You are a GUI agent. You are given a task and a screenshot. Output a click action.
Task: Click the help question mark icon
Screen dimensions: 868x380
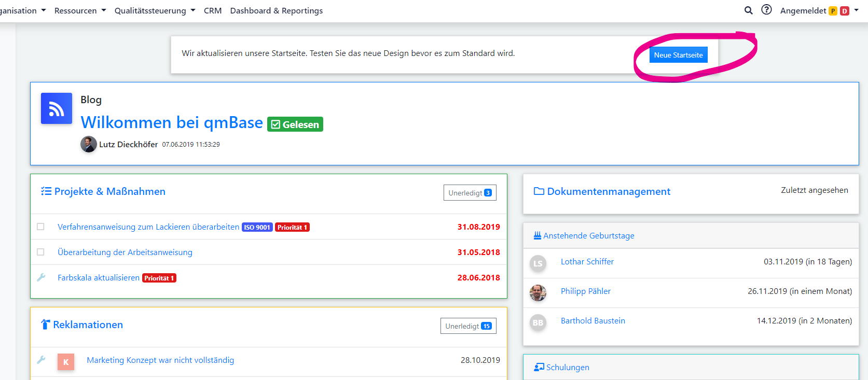point(766,10)
